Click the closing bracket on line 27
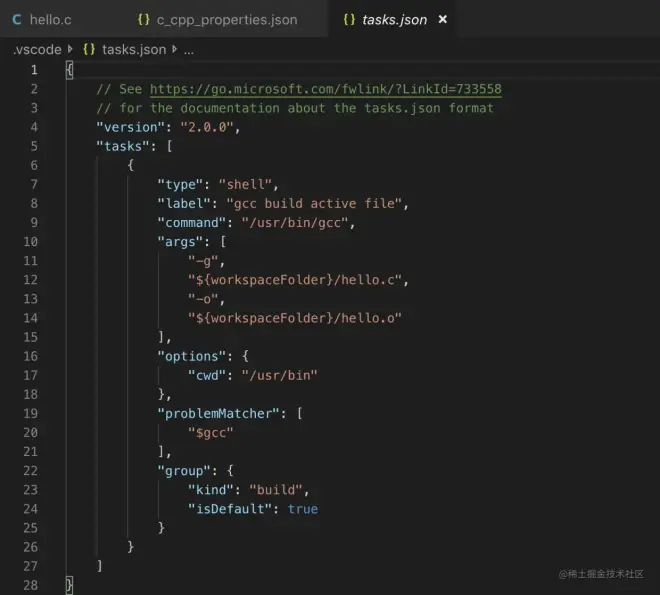660x595 pixels. (x=100, y=566)
